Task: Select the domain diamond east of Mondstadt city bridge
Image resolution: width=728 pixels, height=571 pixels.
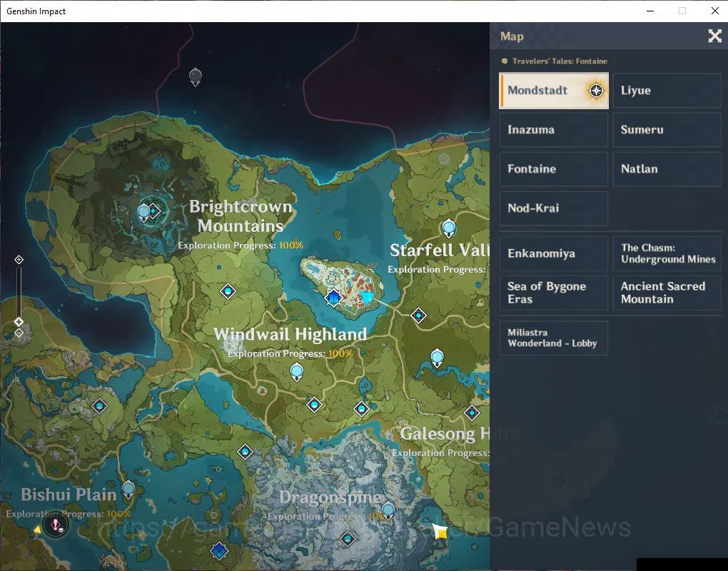Action: tap(419, 315)
